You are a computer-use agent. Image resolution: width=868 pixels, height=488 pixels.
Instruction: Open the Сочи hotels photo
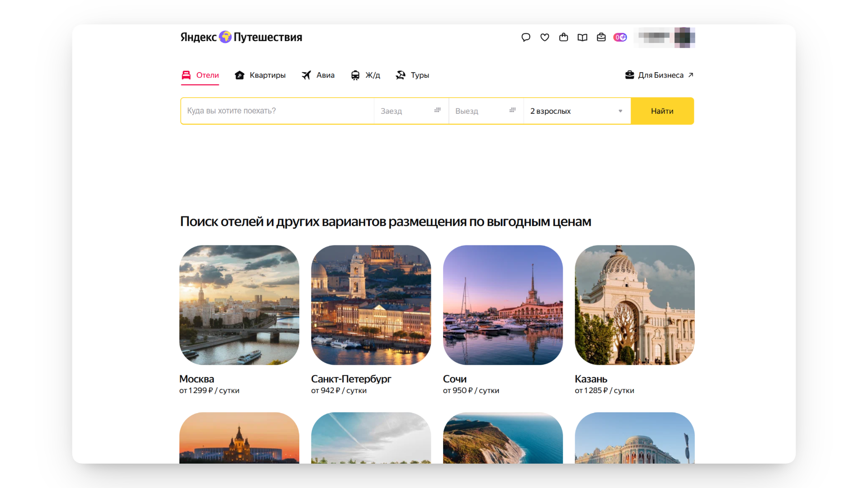click(503, 305)
